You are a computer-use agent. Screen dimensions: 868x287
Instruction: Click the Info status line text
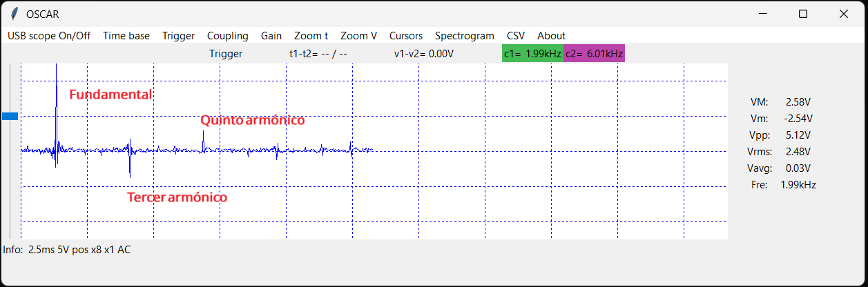tap(67, 250)
